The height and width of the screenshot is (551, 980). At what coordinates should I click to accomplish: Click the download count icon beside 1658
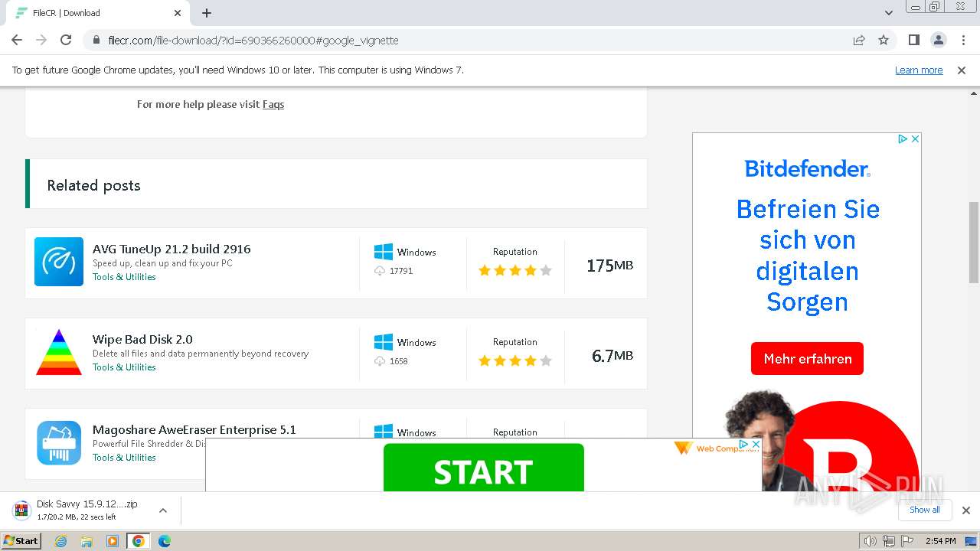(x=380, y=361)
